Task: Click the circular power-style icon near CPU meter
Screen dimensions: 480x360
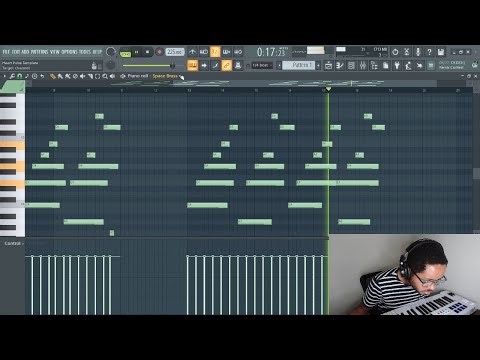Action: point(395,52)
